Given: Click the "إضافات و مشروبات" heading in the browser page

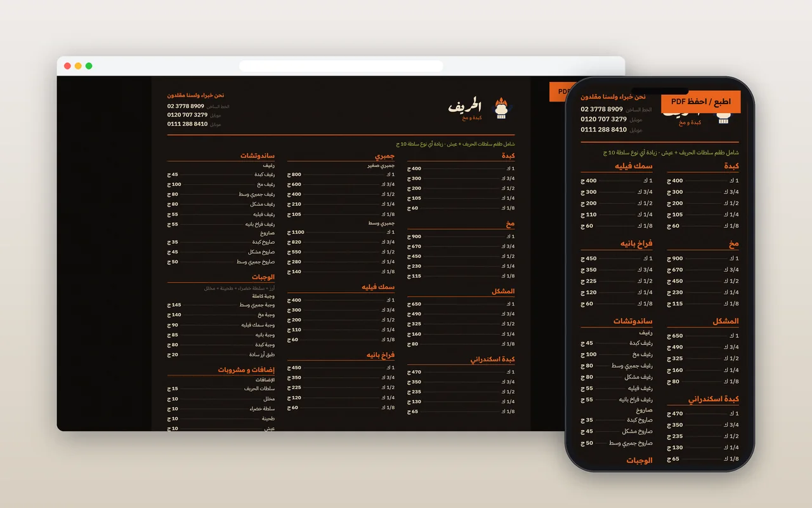Looking at the screenshot, I should point(246,370).
